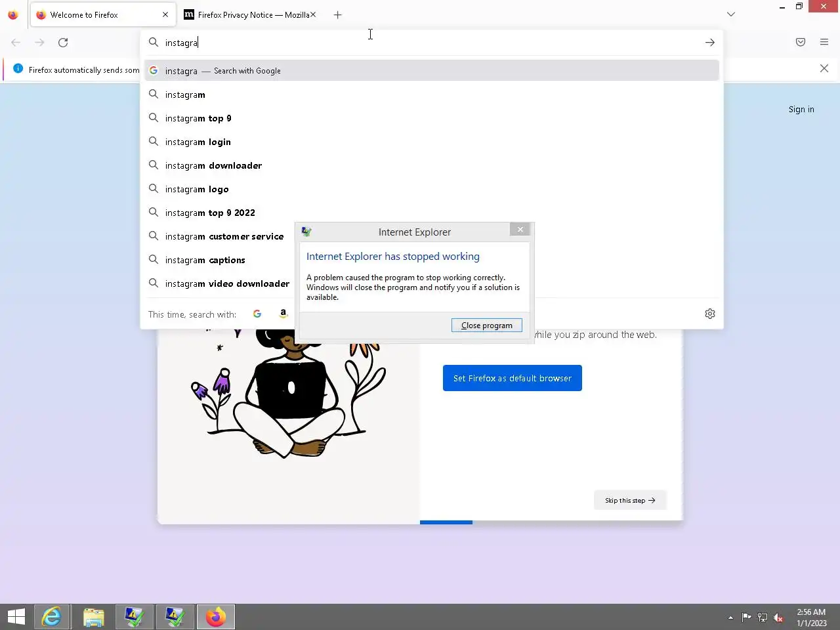Pick the instagram top 9 2022 suggestion
The image size is (840, 630).
432,213
